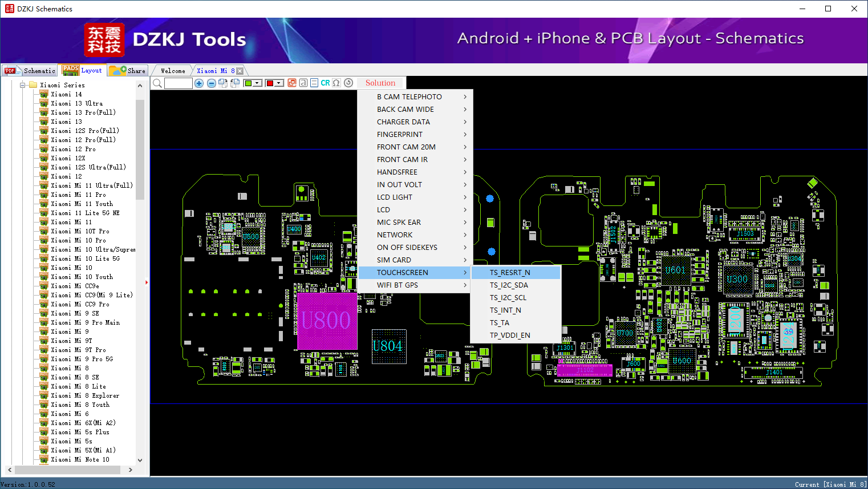Click the red side-panel collapse arrow
The width and height of the screenshot is (868, 489).
pos(147,282)
